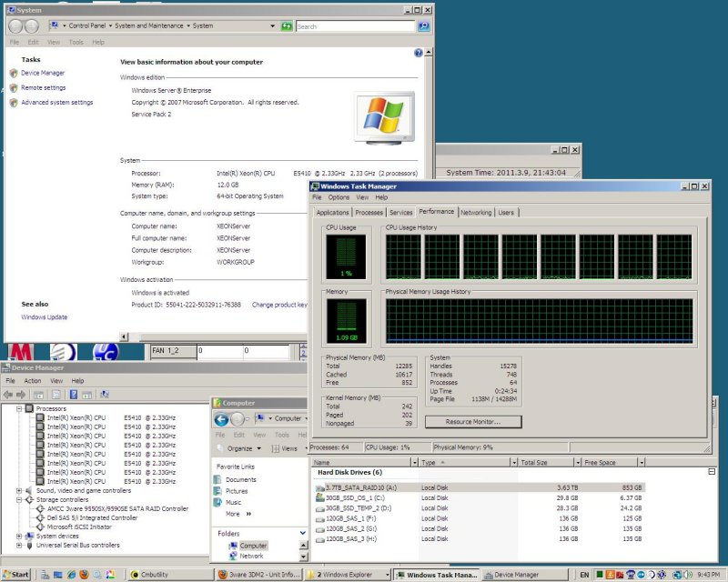
Task: Expand Sound, video and game controllers node
Action: pos(19,490)
